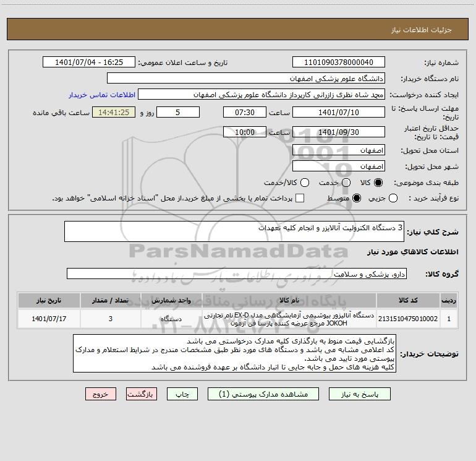Image resolution: width=476 pixels, height=461 pixels.
Task: Click the کد کالا column header
Action: 408,300
